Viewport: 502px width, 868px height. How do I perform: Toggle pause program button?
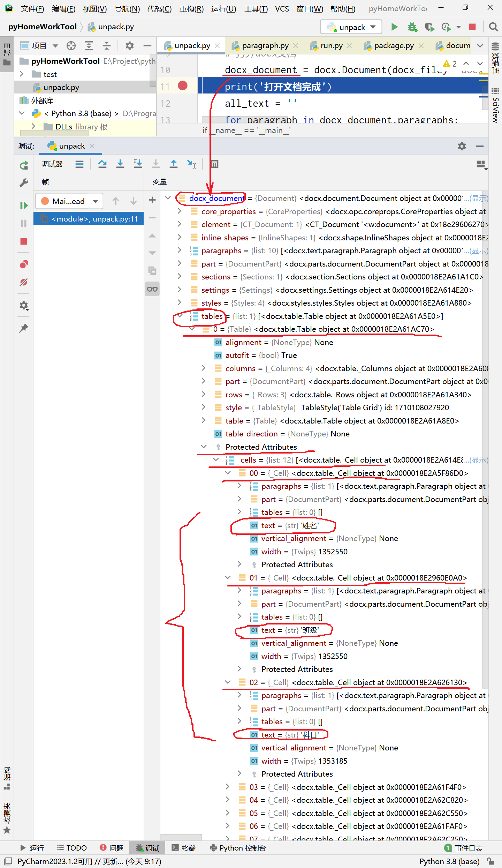pyautogui.click(x=24, y=223)
